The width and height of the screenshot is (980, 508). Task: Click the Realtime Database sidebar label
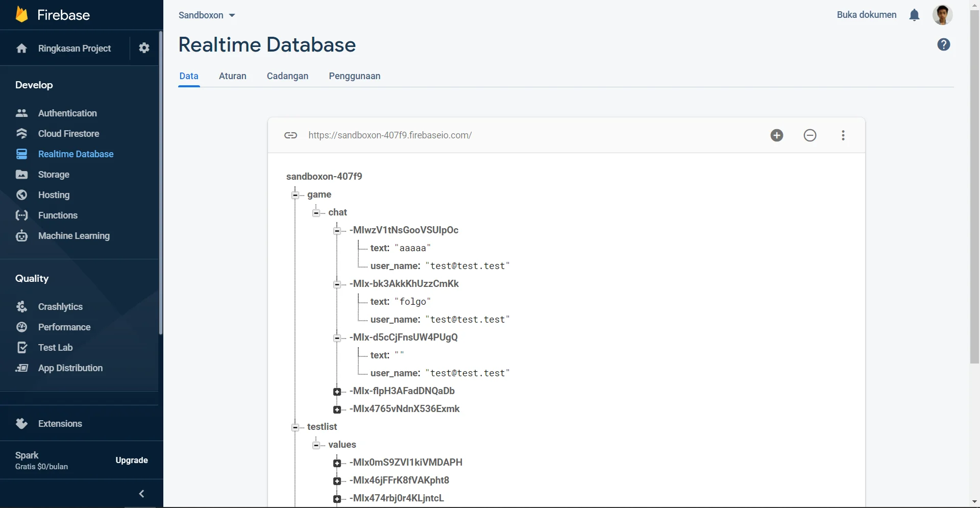pyautogui.click(x=76, y=154)
